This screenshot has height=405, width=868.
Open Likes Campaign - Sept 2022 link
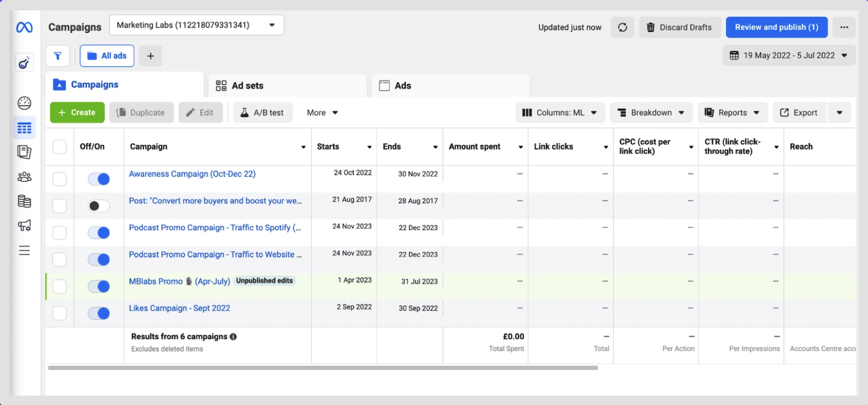(x=179, y=308)
